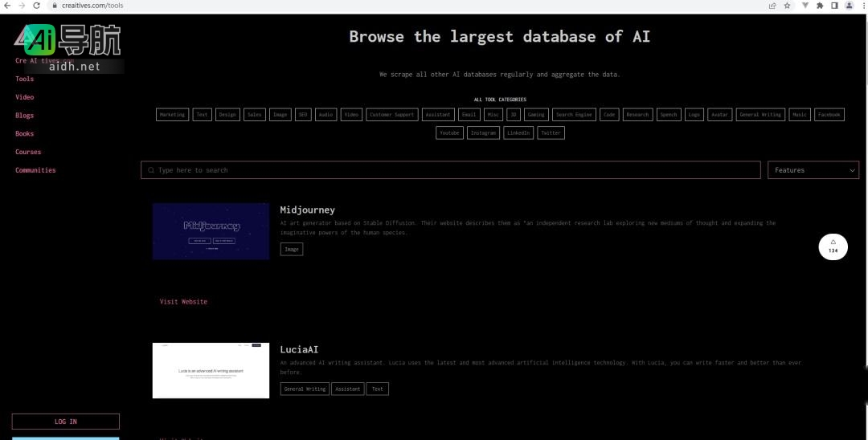Bookmark this page with the star icon

coord(787,6)
